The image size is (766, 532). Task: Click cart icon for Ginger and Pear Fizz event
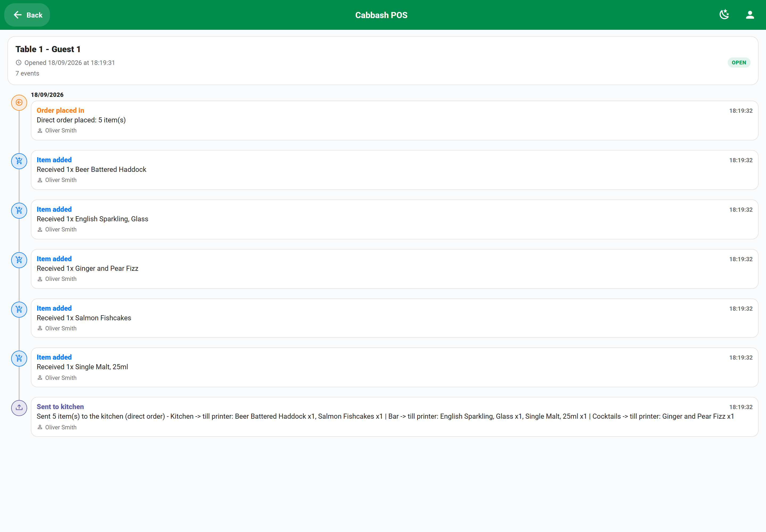(19, 260)
